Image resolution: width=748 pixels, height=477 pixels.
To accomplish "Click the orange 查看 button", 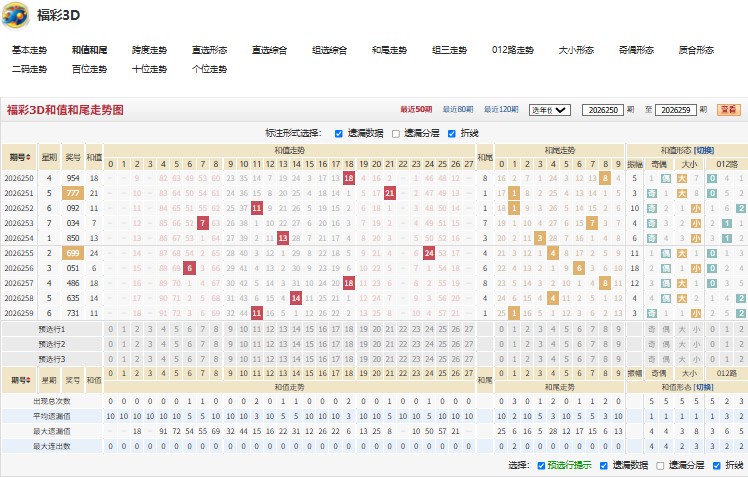I will 728,110.
